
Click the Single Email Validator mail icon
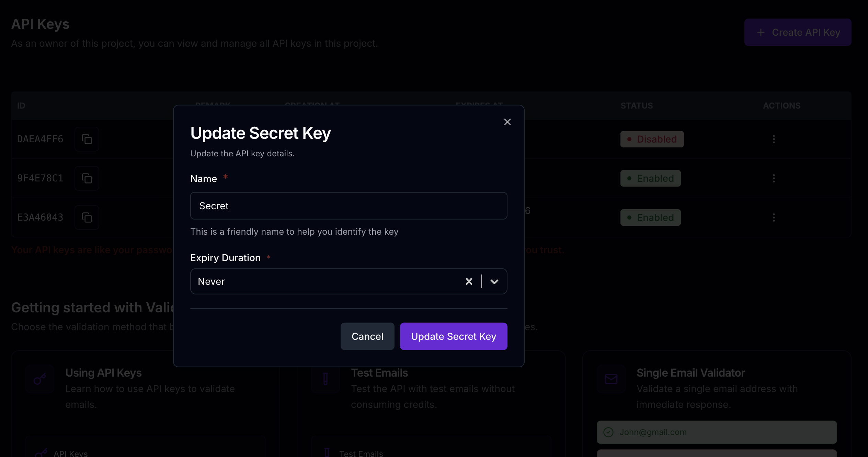pos(611,379)
